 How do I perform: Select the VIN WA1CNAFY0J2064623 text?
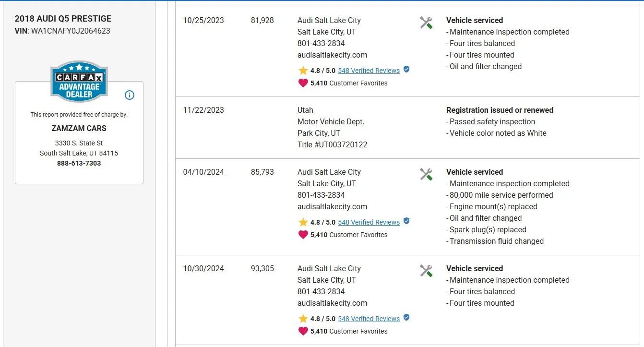(x=71, y=31)
